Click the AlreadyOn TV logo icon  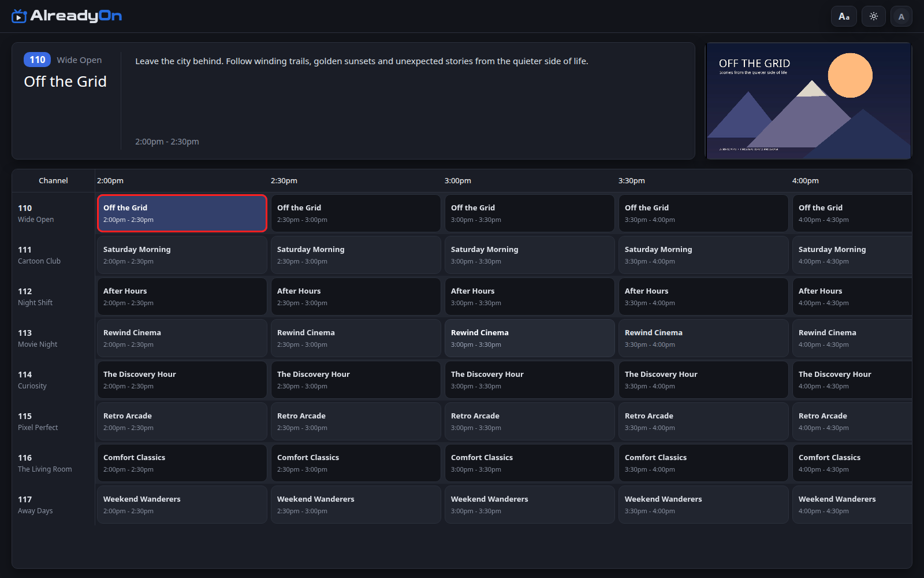19,16
